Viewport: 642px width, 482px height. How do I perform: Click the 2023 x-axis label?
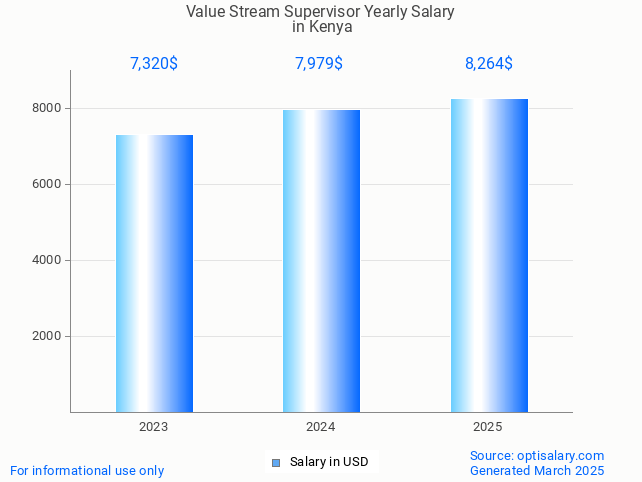(154, 427)
